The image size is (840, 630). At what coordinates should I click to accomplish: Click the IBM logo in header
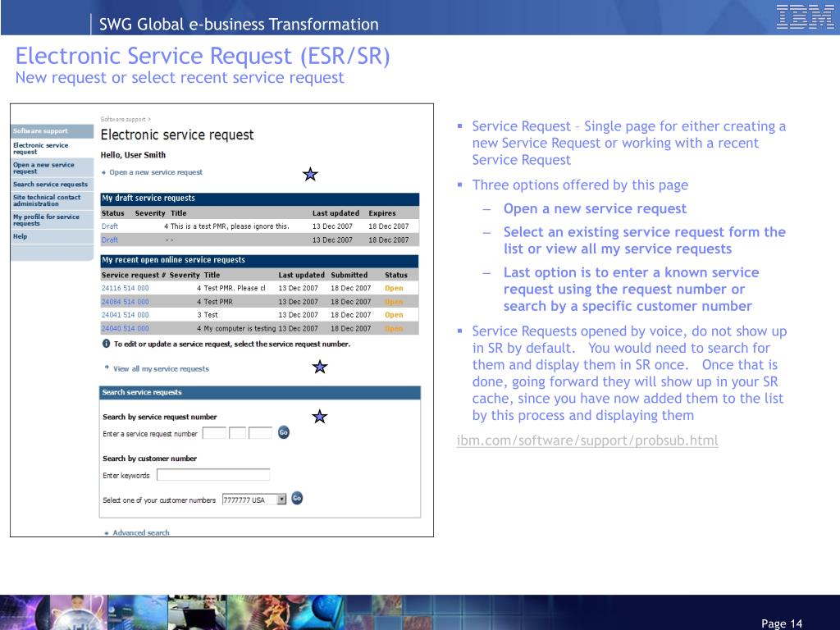pyautogui.click(x=805, y=17)
